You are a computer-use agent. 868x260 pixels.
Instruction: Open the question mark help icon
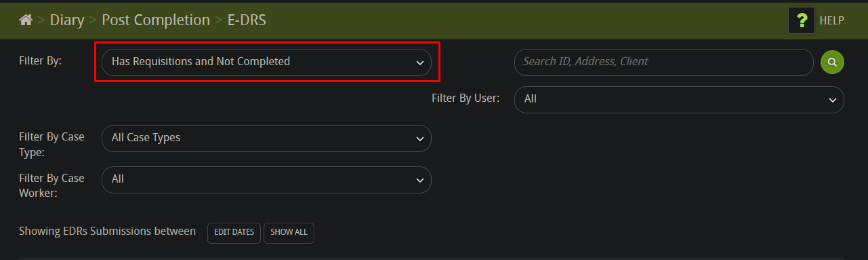click(802, 20)
